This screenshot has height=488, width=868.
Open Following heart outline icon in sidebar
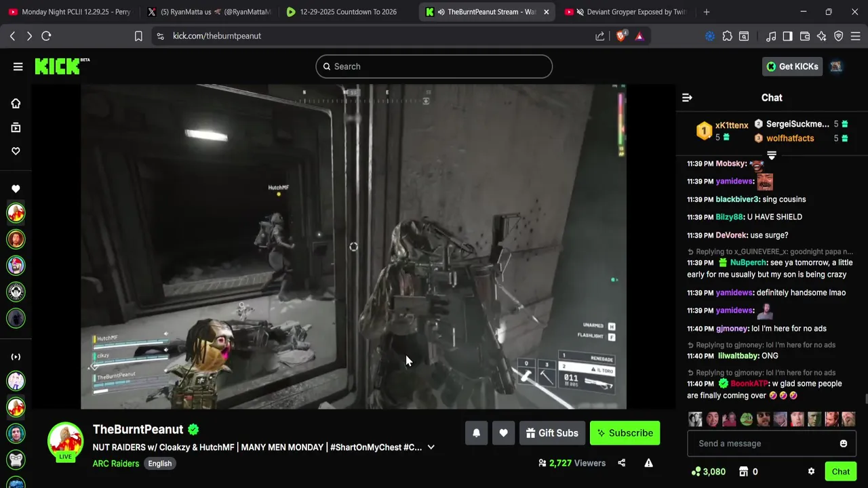coord(16,151)
